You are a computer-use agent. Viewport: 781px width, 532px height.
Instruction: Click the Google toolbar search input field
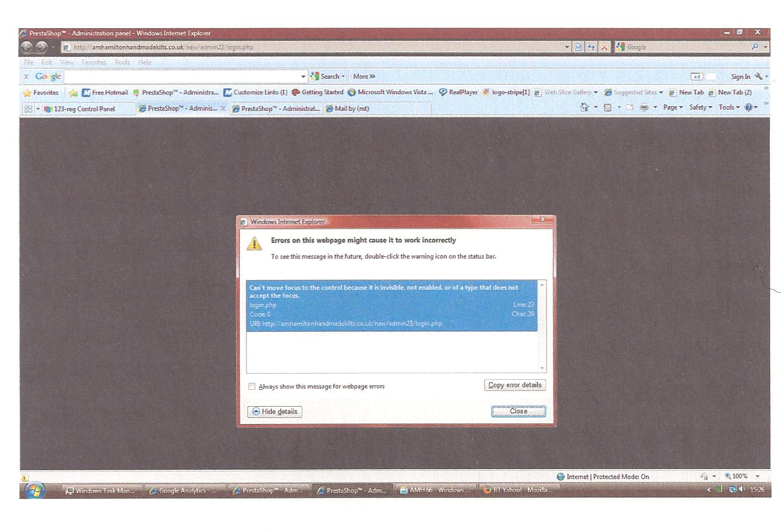[x=183, y=78]
